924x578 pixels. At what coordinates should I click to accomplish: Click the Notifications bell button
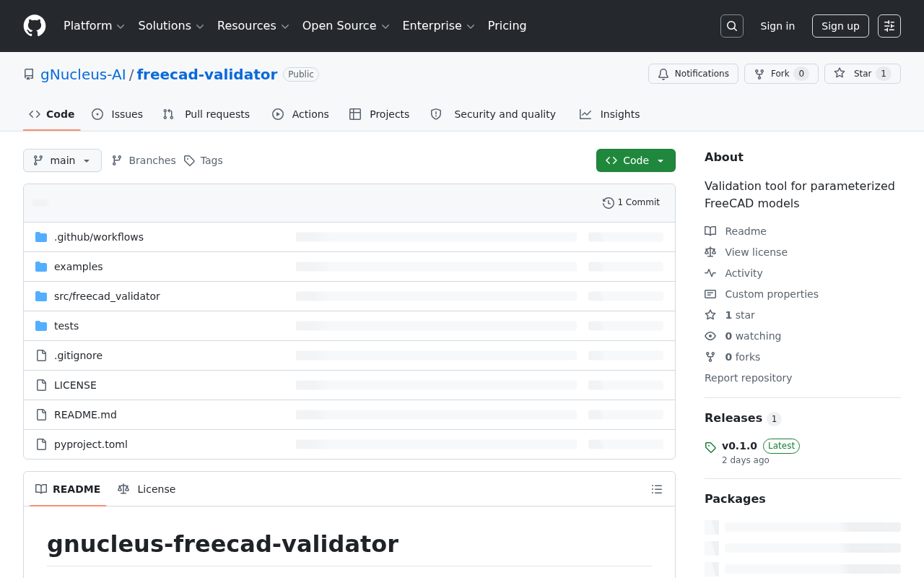coord(693,74)
